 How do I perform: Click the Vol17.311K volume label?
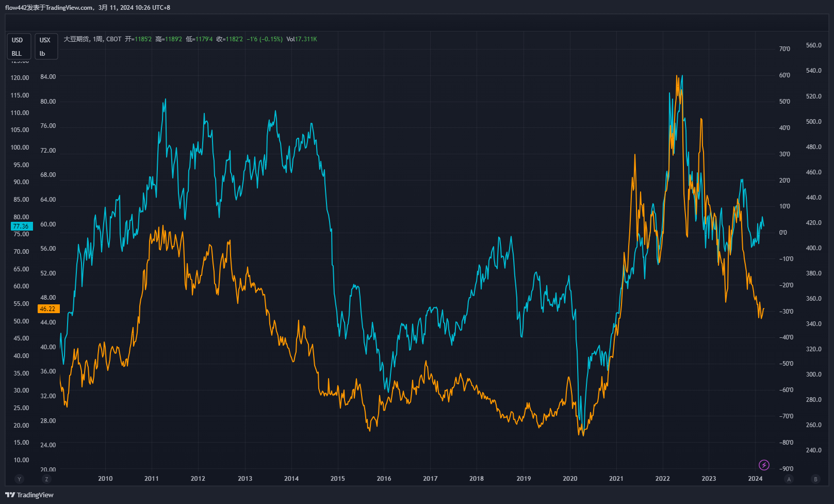coord(302,39)
